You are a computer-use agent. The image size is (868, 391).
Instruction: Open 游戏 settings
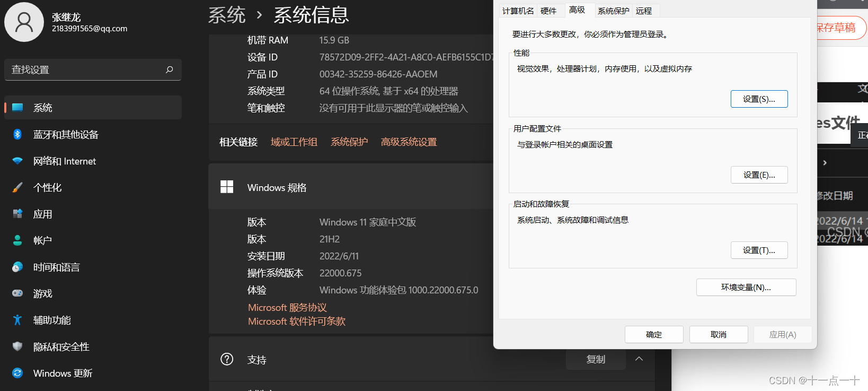[x=93, y=293]
